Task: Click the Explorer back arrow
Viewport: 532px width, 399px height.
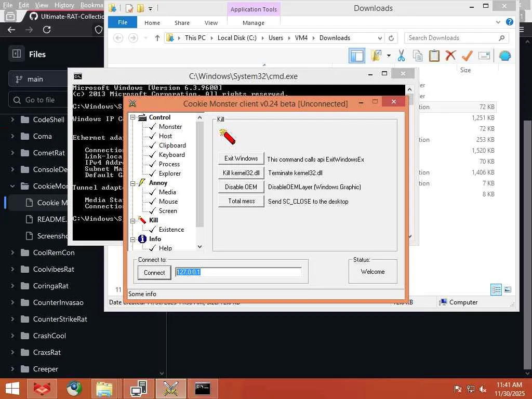Action: 118,37
